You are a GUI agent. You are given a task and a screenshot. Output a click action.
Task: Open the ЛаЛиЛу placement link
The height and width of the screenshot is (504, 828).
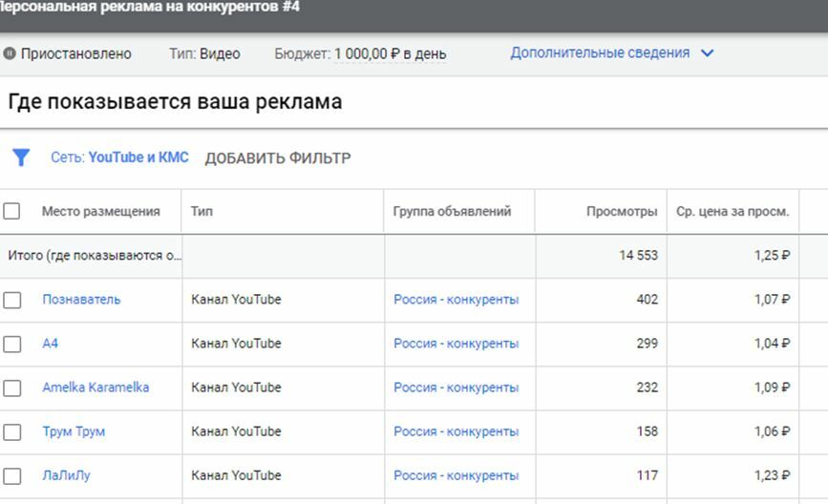66,475
